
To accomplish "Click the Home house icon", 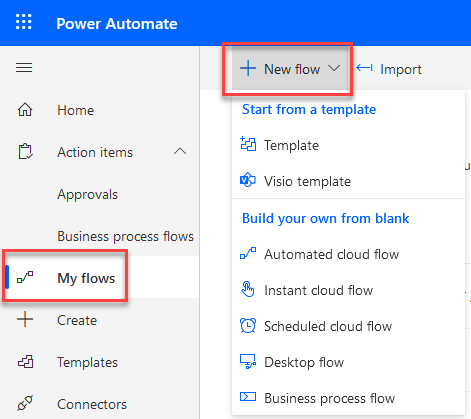I will click(25, 110).
